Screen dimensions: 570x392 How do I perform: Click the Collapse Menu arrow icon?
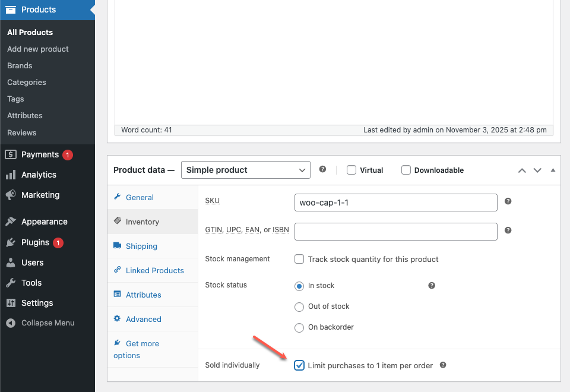click(11, 323)
